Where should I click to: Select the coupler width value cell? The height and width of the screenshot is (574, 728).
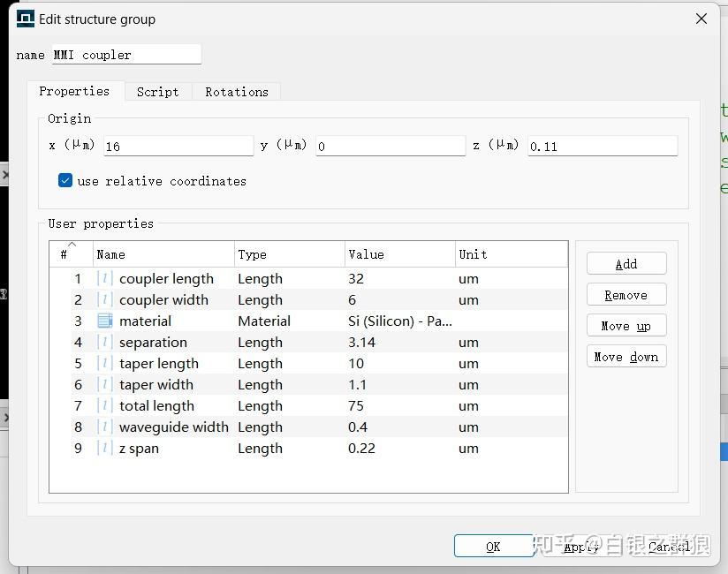coord(398,300)
